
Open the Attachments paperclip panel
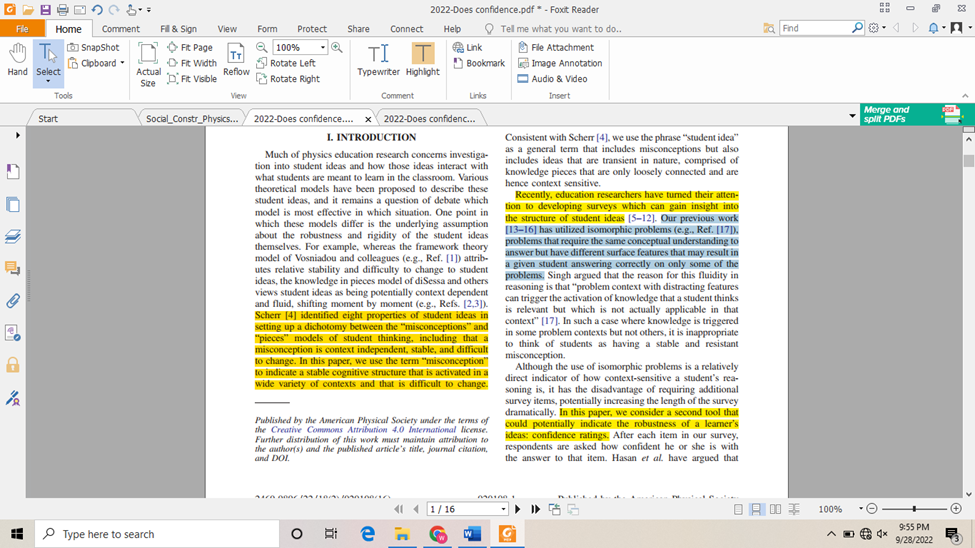click(x=12, y=301)
